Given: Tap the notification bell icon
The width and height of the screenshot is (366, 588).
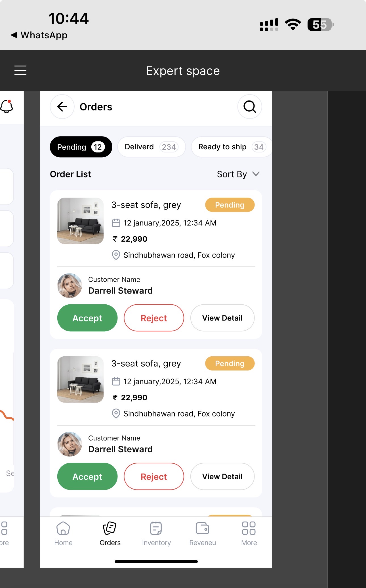Looking at the screenshot, I should [x=7, y=106].
